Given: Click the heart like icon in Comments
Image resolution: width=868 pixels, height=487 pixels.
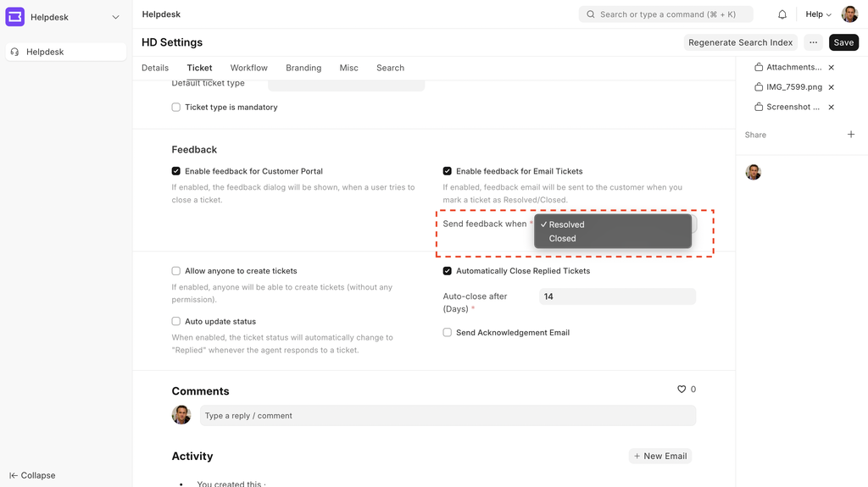Looking at the screenshot, I should point(682,390).
